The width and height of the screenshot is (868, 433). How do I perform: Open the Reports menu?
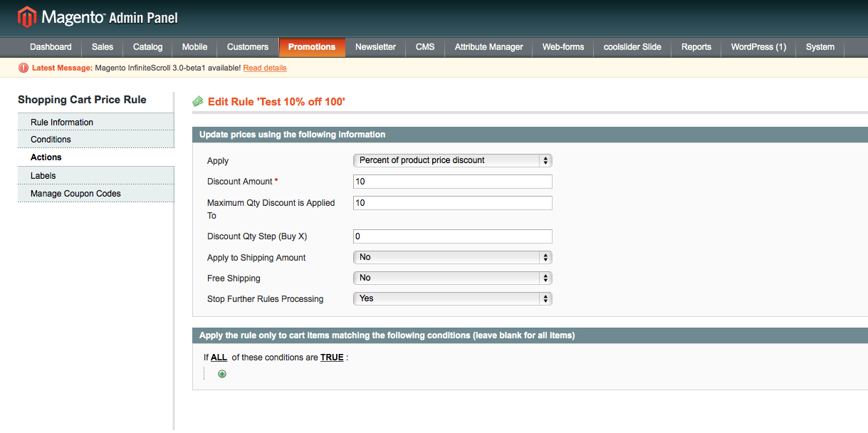pyautogui.click(x=696, y=47)
